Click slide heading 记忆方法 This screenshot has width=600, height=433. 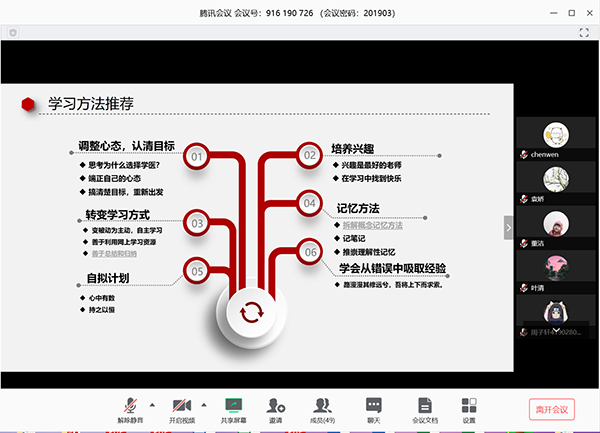pos(358,208)
